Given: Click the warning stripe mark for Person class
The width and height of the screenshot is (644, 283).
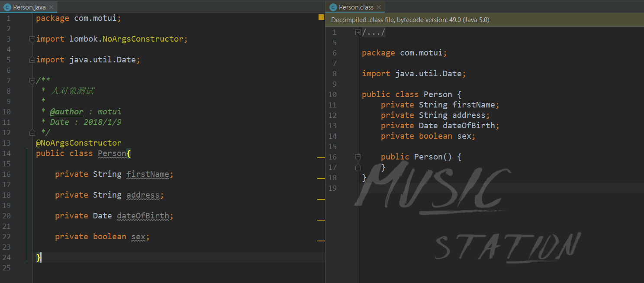Looking at the screenshot, I should click(x=321, y=158).
